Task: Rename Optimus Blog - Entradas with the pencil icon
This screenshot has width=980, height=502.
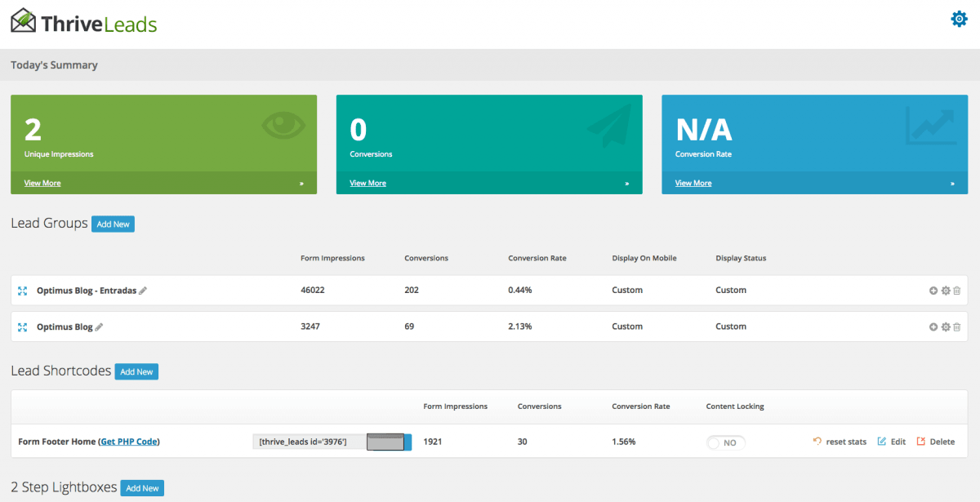Action: pos(143,291)
